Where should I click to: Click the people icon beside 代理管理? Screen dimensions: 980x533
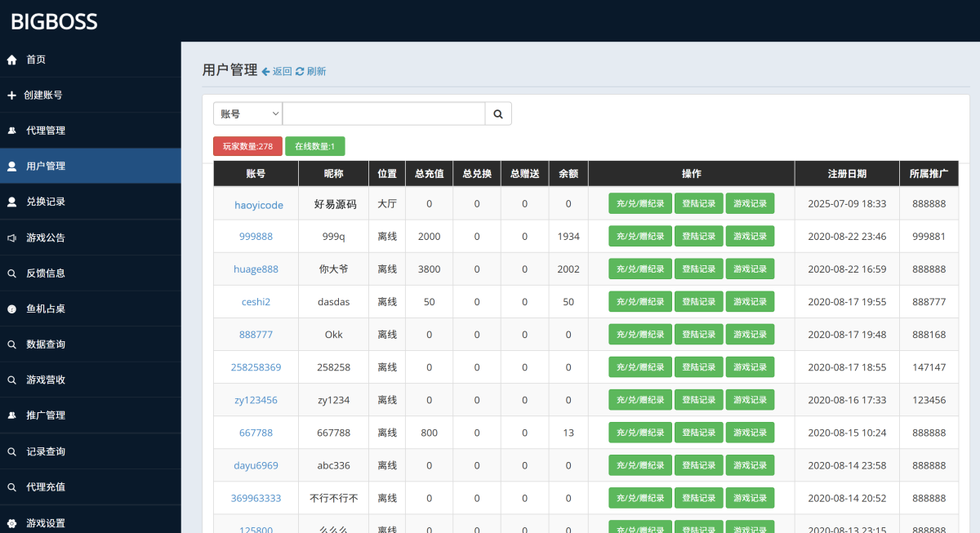click(12, 131)
